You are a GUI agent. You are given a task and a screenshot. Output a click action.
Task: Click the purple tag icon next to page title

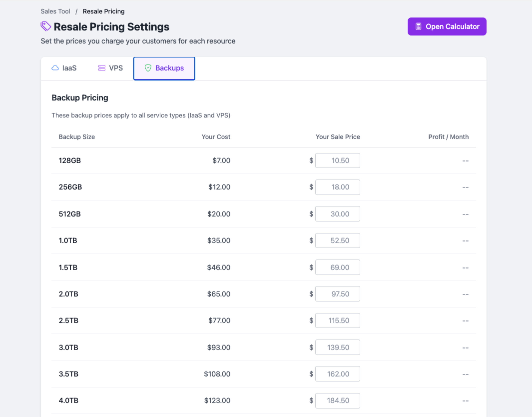45,26
